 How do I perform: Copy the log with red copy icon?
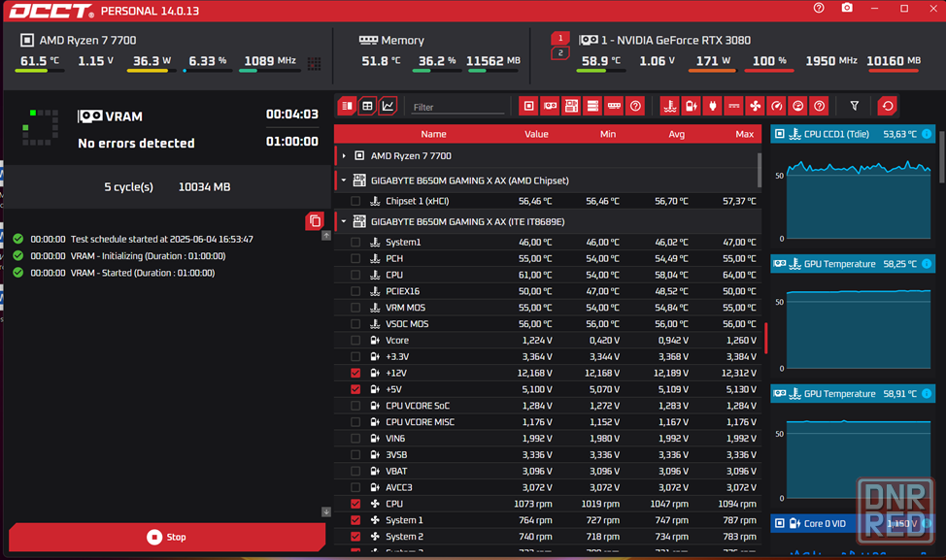(x=315, y=221)
